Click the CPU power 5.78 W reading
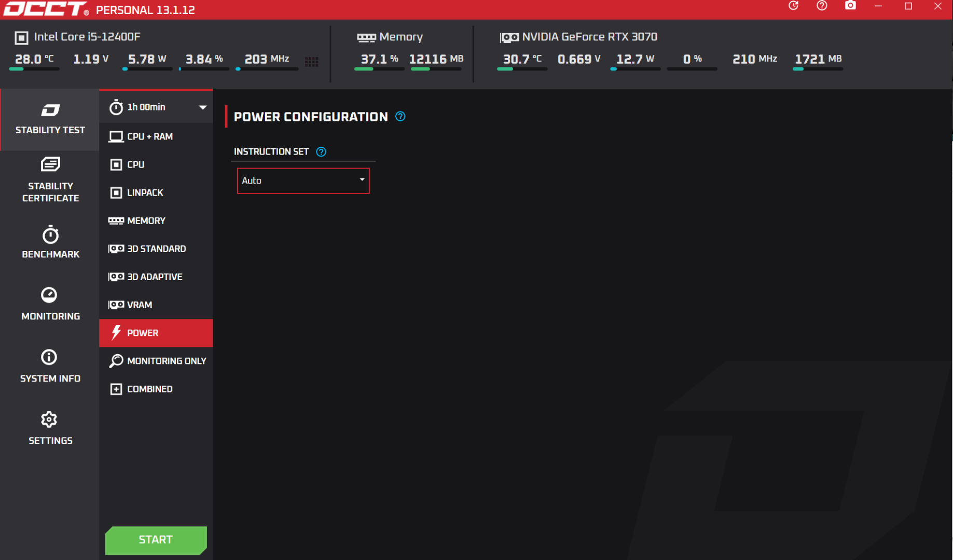Screen dimensions: 953x560 coord(147,59)
